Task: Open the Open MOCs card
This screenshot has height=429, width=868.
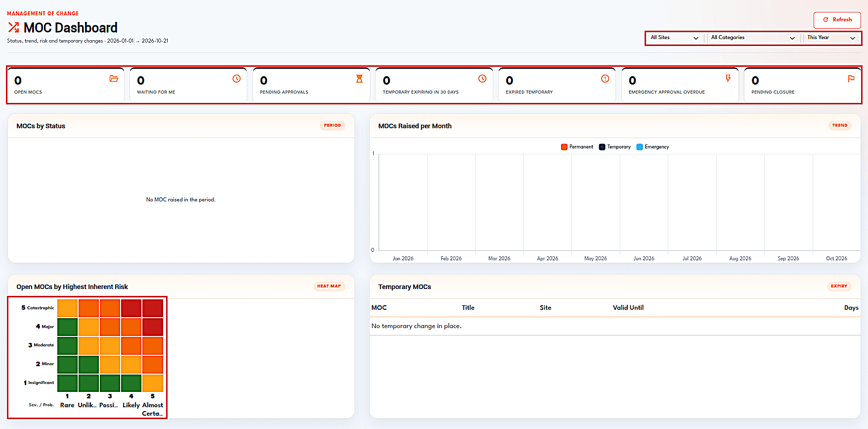Action: (66, 85)
